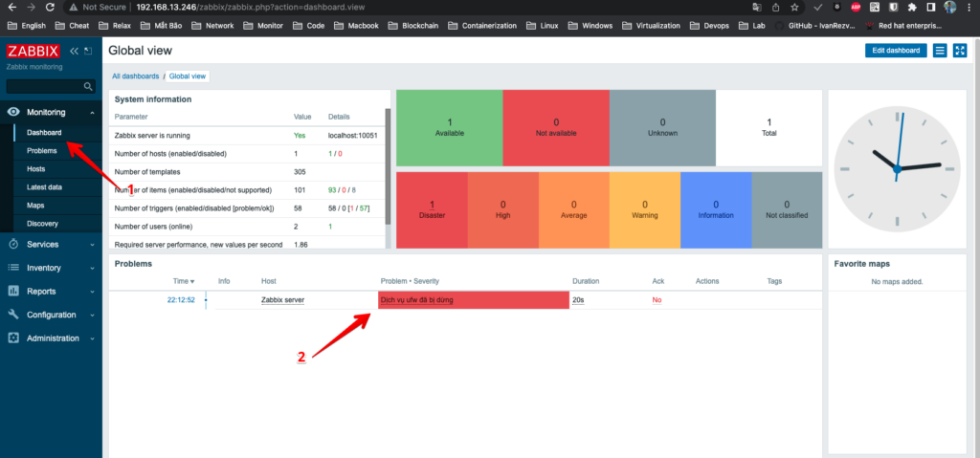This screenshot has height=458, width=980.
Task: Open Latest data in Monitoring menu
Action: 44,186
